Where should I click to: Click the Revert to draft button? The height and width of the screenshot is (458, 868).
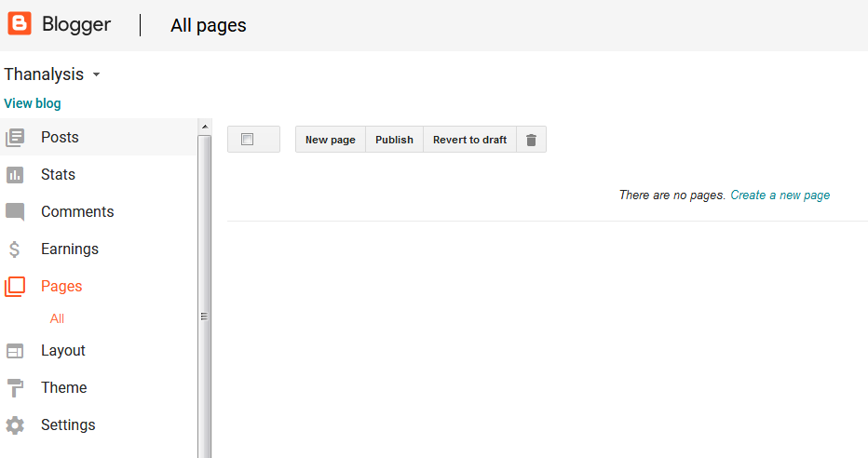pos(470,140)
